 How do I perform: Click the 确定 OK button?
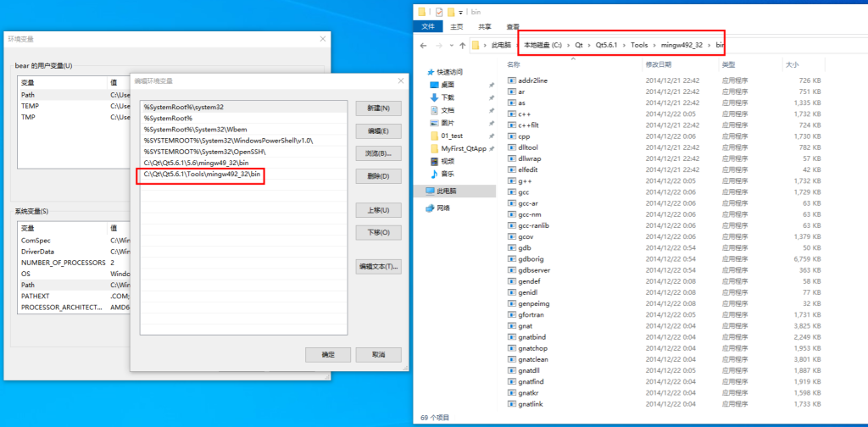[x=328, y=354]
